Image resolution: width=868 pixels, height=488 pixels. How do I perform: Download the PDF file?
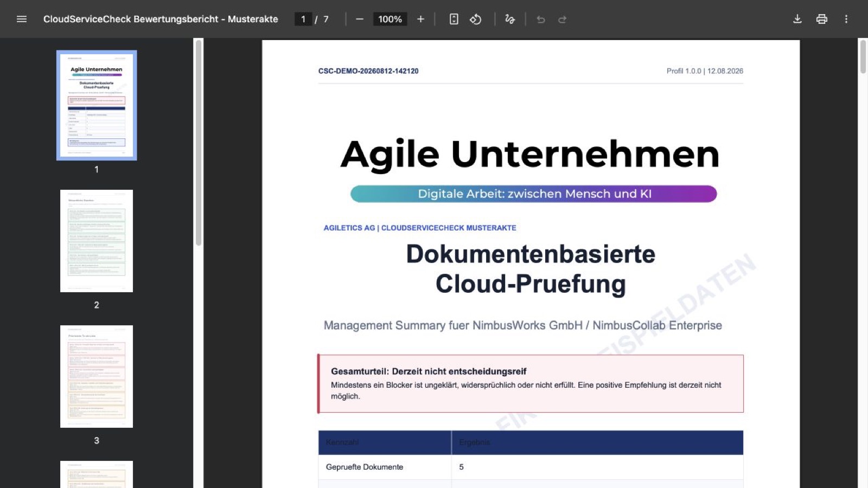click(797, 19)
